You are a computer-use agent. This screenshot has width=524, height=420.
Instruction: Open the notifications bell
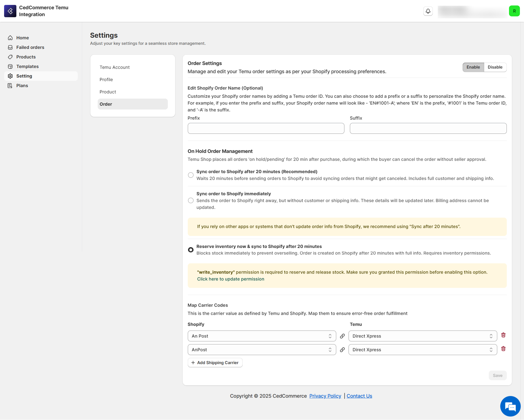(x=428, y=11)
